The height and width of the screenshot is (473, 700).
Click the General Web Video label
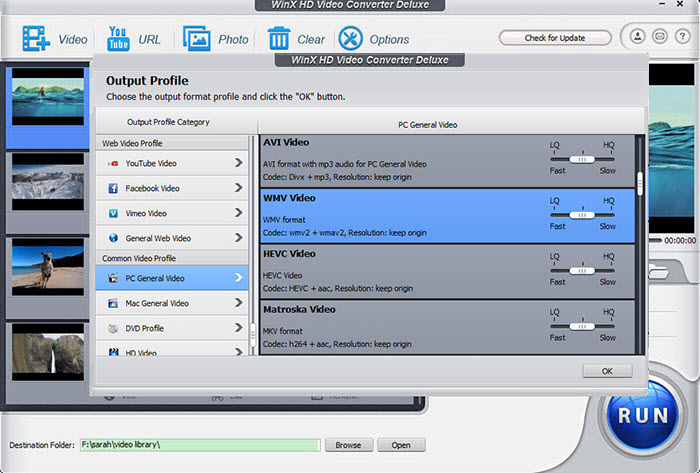(x=158, y=238)
